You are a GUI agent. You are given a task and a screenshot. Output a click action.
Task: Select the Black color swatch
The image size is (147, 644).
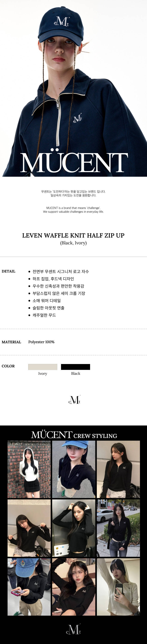click(75, 367)
